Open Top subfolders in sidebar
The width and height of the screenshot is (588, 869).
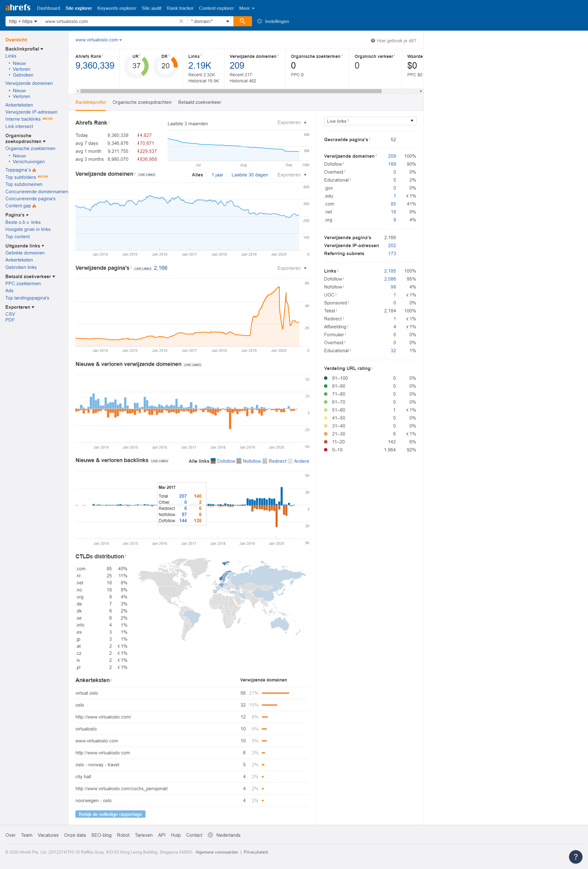point(21,177)
